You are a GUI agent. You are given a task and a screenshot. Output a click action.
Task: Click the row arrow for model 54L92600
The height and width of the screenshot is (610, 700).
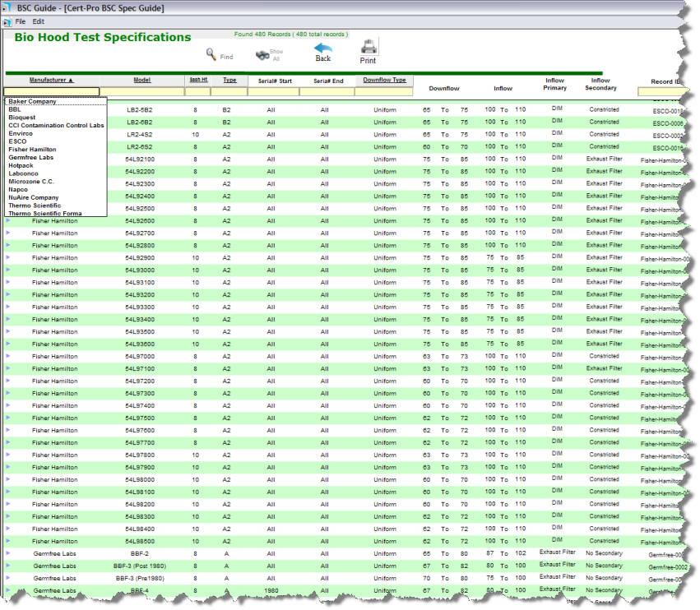pos(8,220)
